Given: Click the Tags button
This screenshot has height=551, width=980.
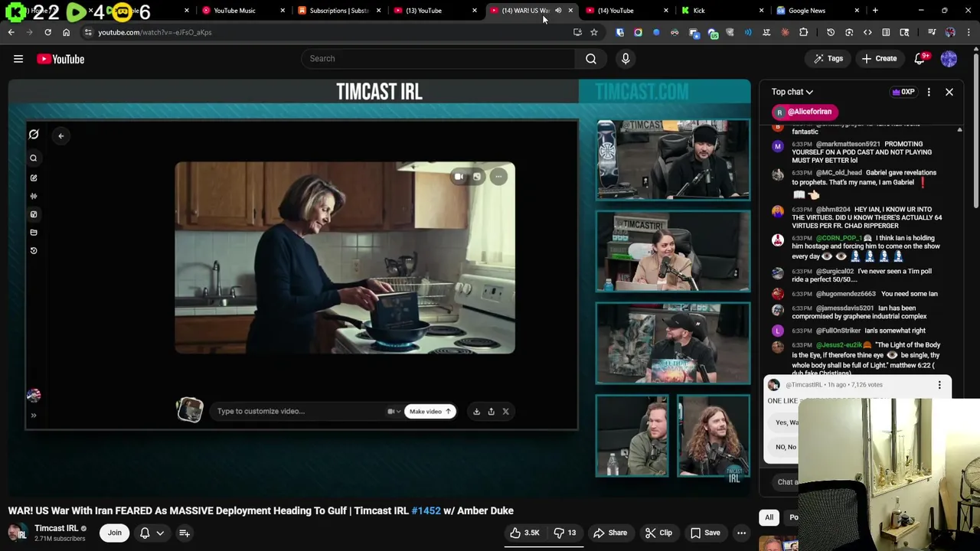Looking at the screenshot, I should point(828,59).
